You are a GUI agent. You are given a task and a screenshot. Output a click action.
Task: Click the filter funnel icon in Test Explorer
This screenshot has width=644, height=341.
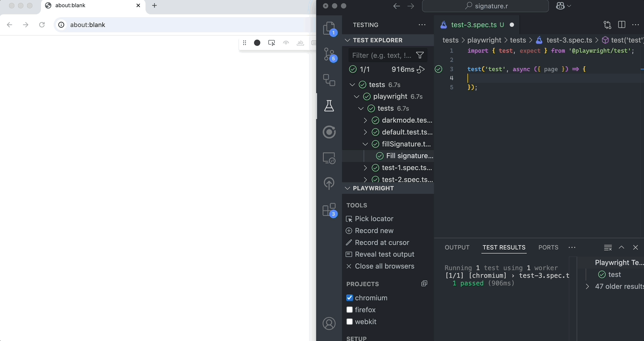coord(420,55)
